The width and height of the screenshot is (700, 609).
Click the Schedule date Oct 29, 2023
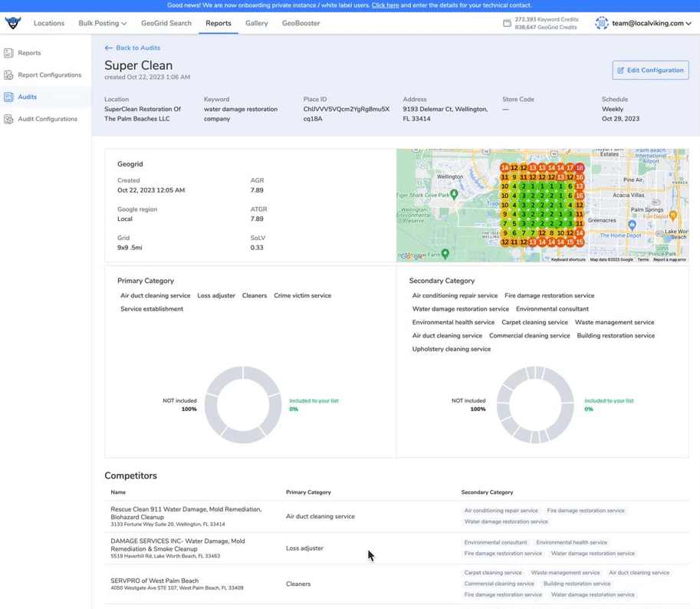click(x=620, y=119)
